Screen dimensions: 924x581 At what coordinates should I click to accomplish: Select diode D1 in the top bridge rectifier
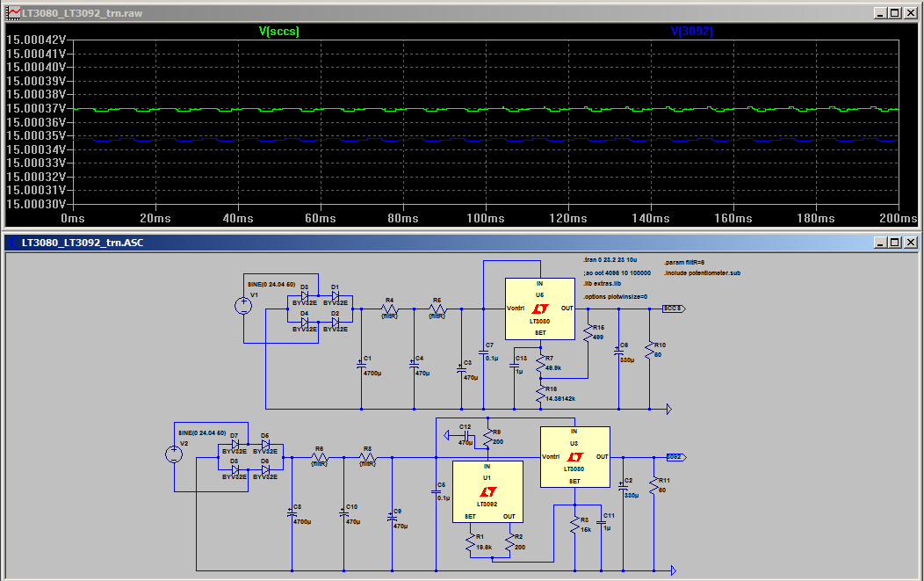pos(336,295)
